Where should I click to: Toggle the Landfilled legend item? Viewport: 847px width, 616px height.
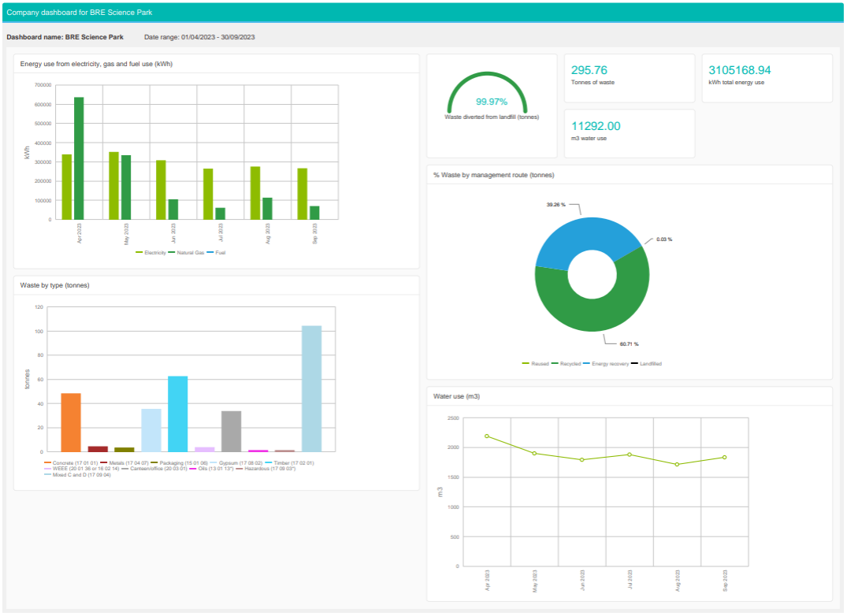point(647,364)
